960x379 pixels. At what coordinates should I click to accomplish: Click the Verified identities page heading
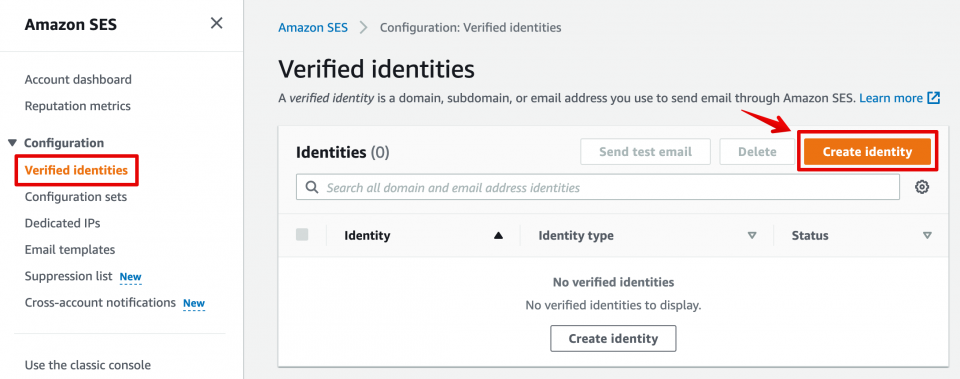(x=377, y=69)
